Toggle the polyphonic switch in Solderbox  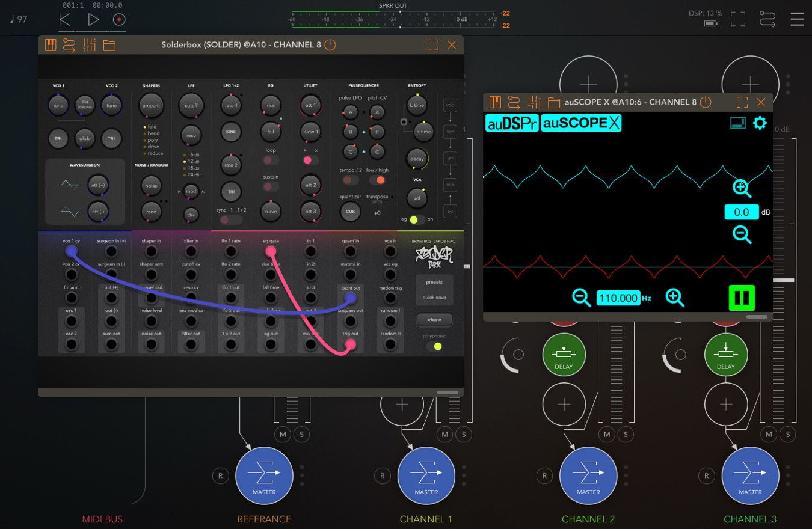[x=434, y=346]
